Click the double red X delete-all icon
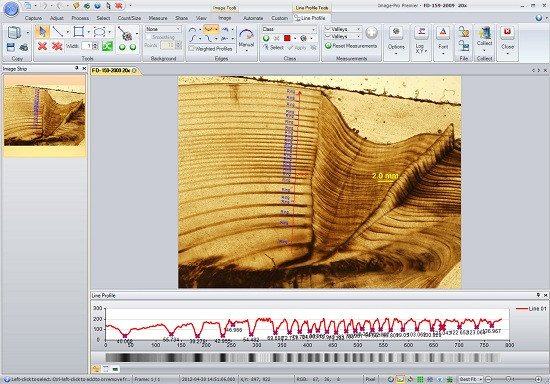 point(57,46)
